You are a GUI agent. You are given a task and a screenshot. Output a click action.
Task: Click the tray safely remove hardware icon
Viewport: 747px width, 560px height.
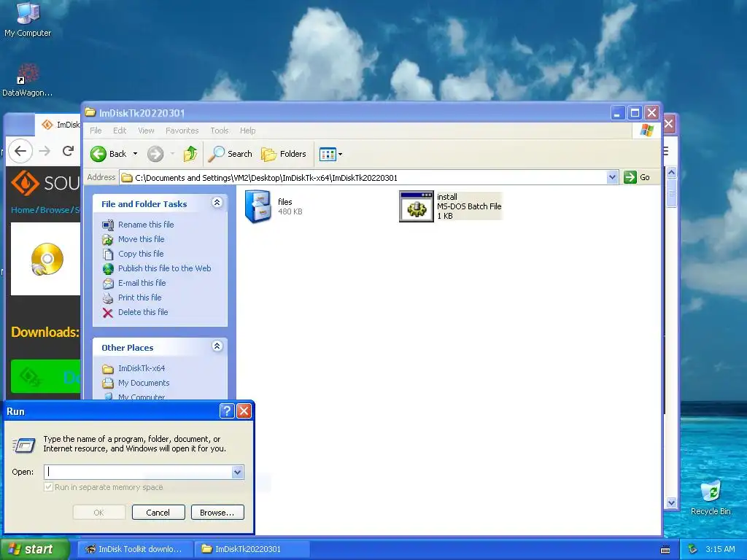point(693,549)
